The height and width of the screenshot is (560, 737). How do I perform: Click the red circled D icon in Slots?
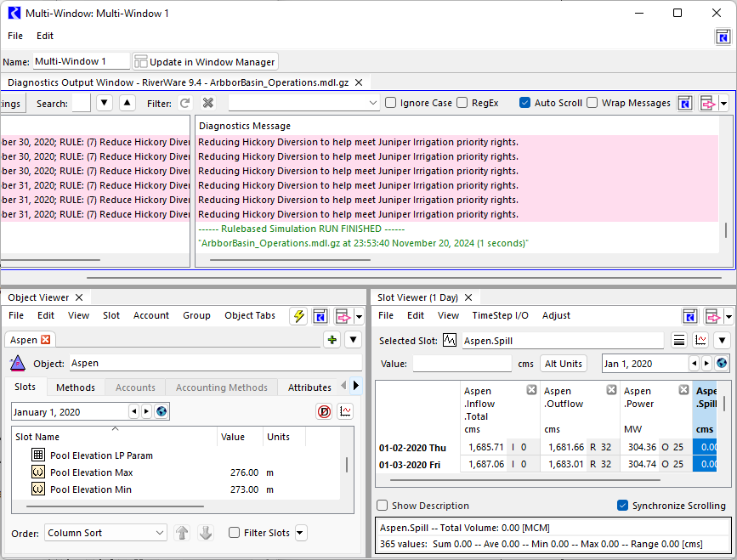click(324, 411)
